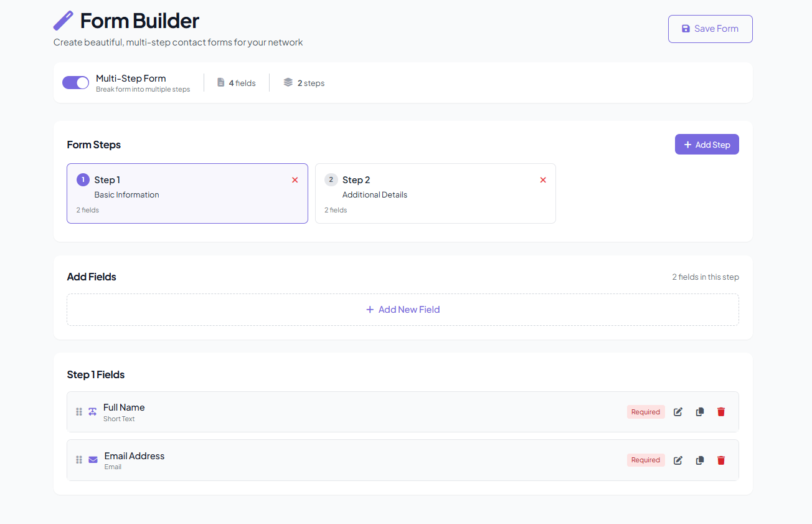The height and width of the screenshot is (524, 812).
Task: Duplicate the Email Address field via the copy icon
Action: 699,460
